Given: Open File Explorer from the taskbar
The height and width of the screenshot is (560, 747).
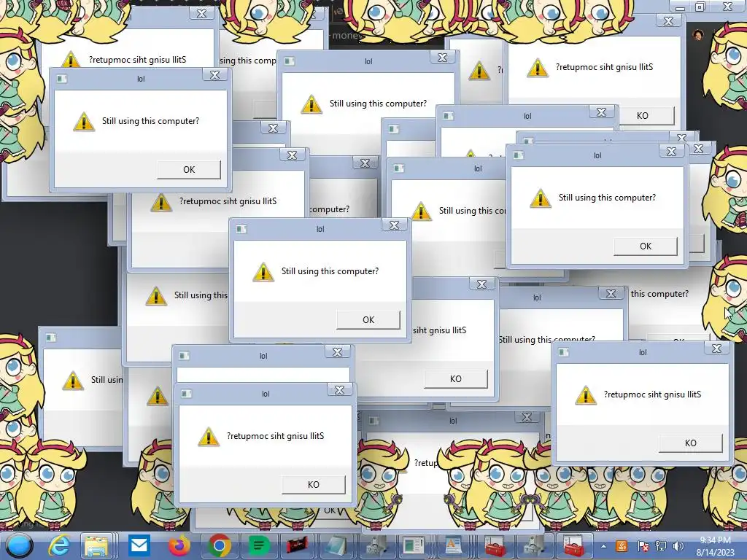Looking at the screenshot, I should (x=97, y=545).
